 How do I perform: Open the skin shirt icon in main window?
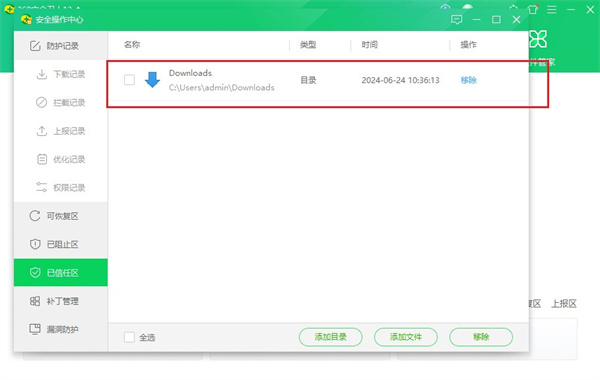click(x=533, y=9)
